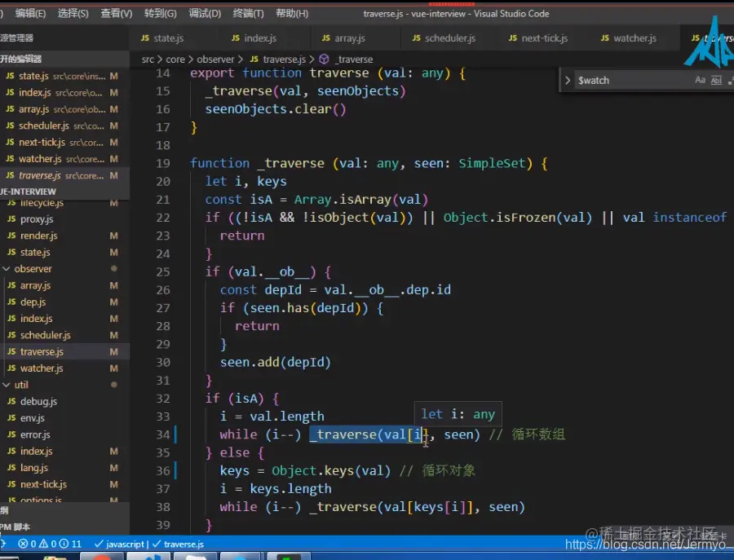This screenshot has width=734, height=560.
Task: Click JS icon of index.js in util folder
Action: 11,451
